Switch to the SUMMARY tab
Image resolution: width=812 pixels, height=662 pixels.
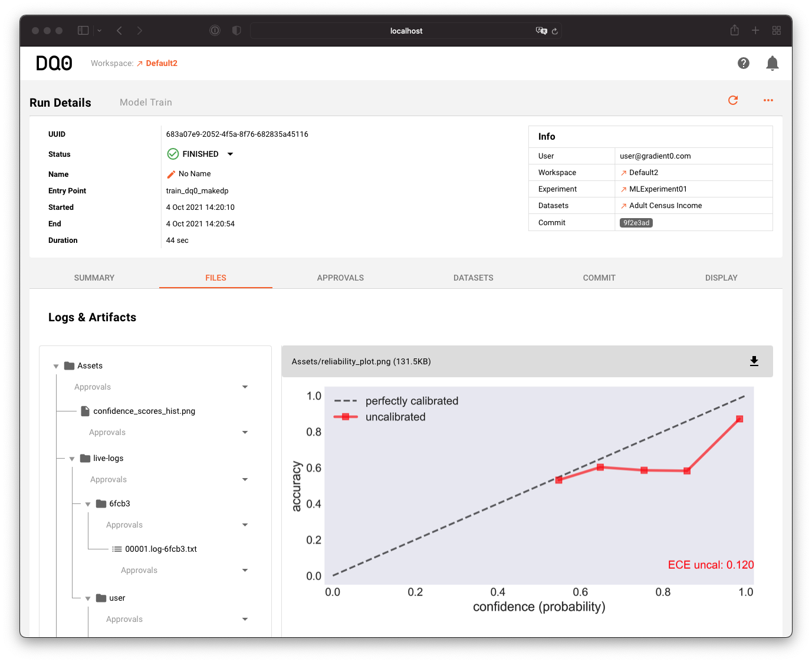pos(94,278)
